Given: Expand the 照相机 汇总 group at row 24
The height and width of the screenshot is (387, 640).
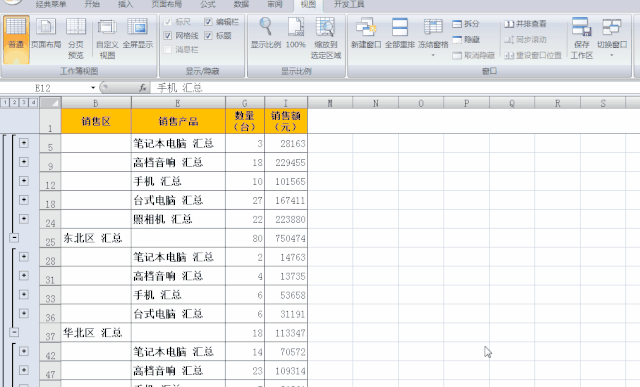Looking at the screenshot, I should tap(24, 219).
